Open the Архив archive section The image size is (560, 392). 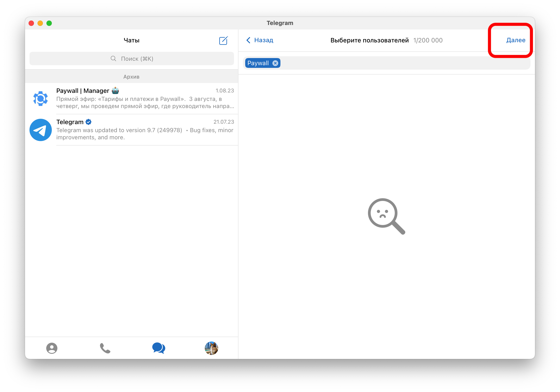pyautogui.click(x=132, y=77)
